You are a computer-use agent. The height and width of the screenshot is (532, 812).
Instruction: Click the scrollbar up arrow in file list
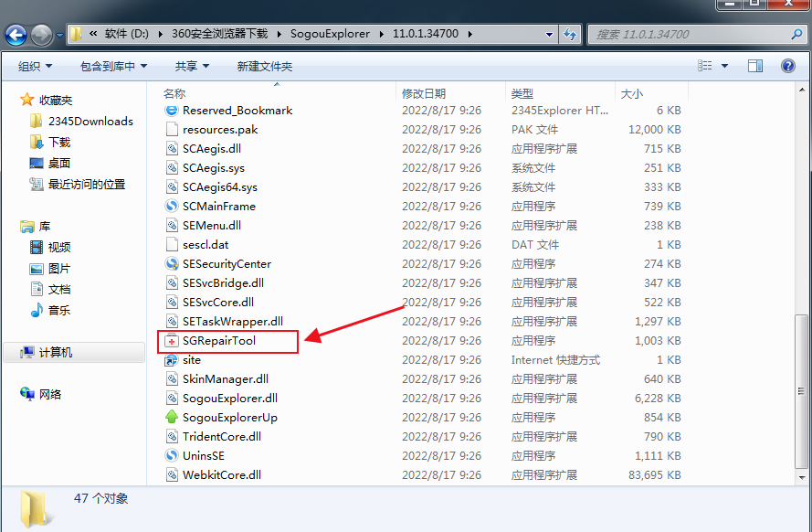(x=802, y=90)
